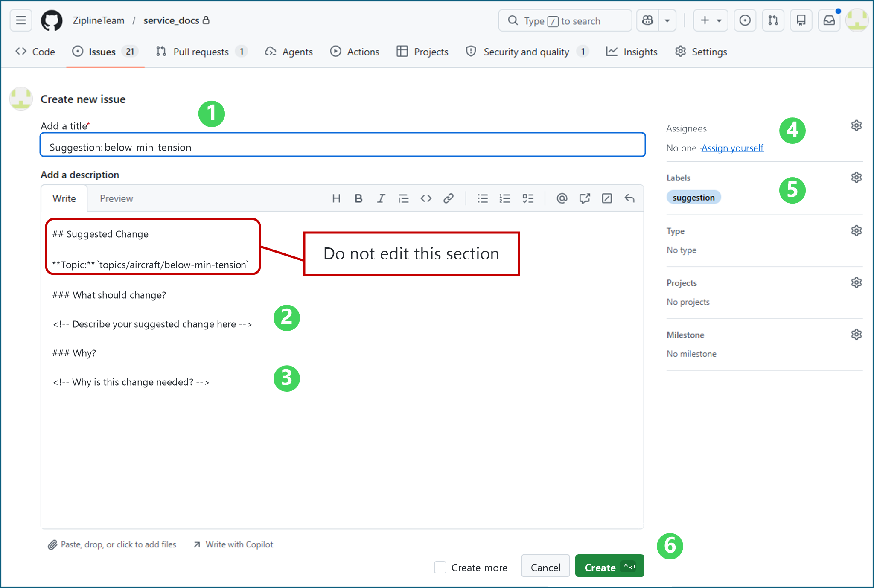Click the suggestion label badge
Screen dimensions: 874x588
pyautogui.click(x=693, y=197)
